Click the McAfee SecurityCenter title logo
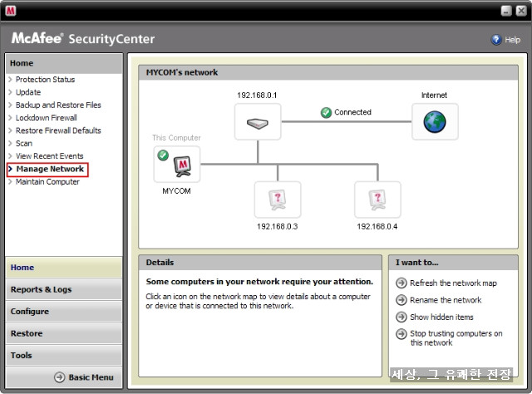Screen dimensions: 532x394 tap(83, 38)
